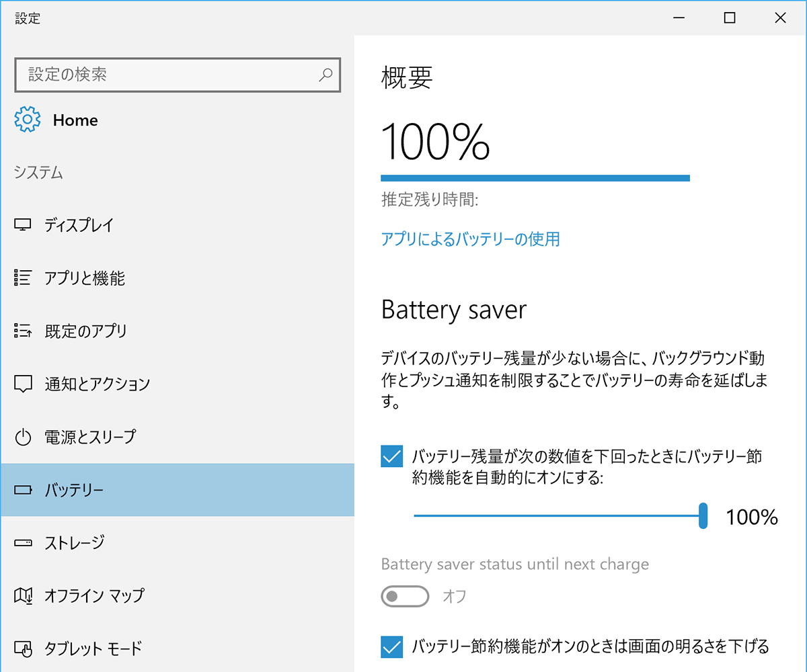
Task: Toggle Battery saver status until next charge
Action: click(x=405, y=596)
